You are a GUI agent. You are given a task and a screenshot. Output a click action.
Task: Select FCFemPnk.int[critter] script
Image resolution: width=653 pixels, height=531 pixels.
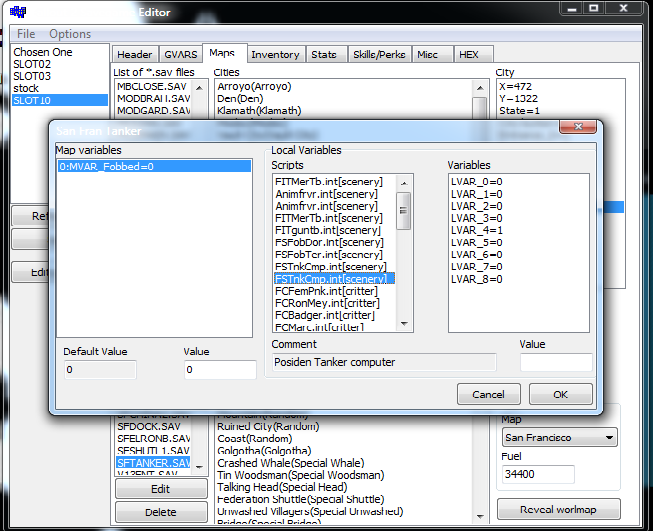(326, 291)
